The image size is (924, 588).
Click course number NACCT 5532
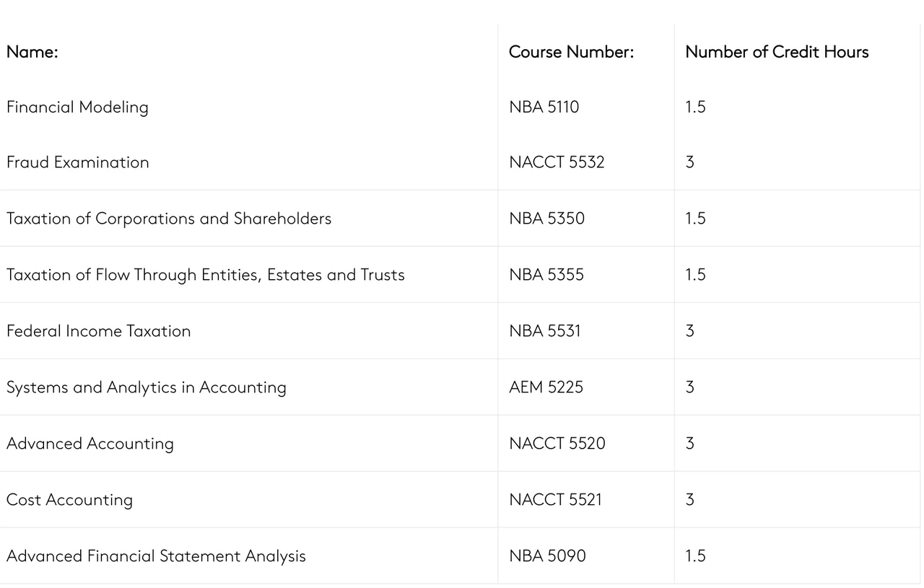point(557,162)
